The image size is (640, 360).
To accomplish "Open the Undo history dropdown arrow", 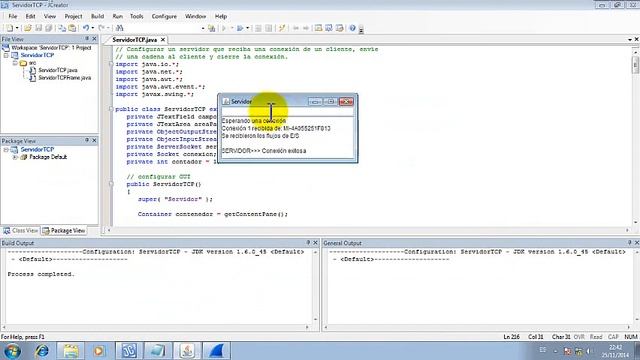I will (93, 28).
